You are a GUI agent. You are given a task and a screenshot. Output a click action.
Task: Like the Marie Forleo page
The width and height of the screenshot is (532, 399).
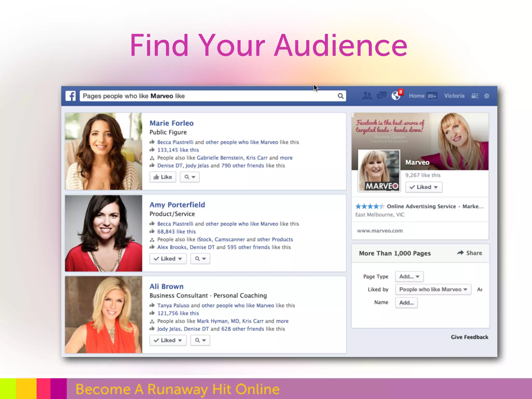(163, 177)
